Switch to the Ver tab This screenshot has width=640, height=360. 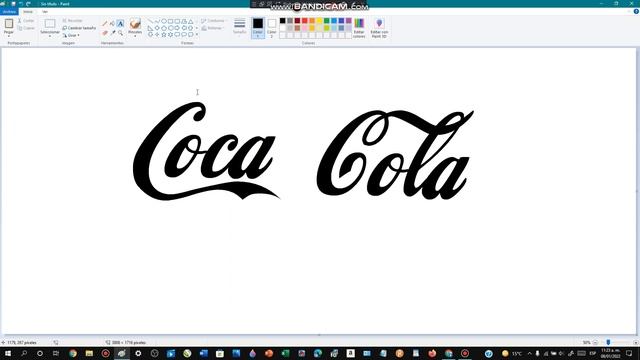45,11
